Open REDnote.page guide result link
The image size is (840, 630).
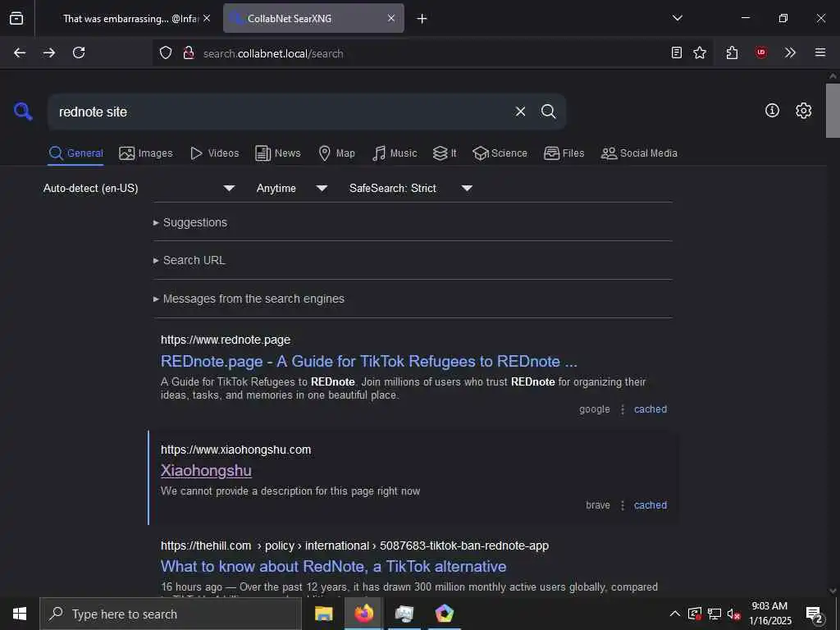point(368,361)
